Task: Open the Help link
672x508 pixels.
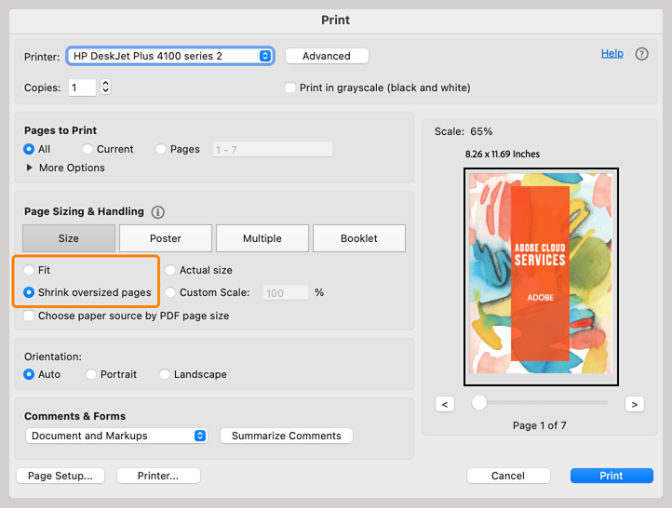Action: 612,54
